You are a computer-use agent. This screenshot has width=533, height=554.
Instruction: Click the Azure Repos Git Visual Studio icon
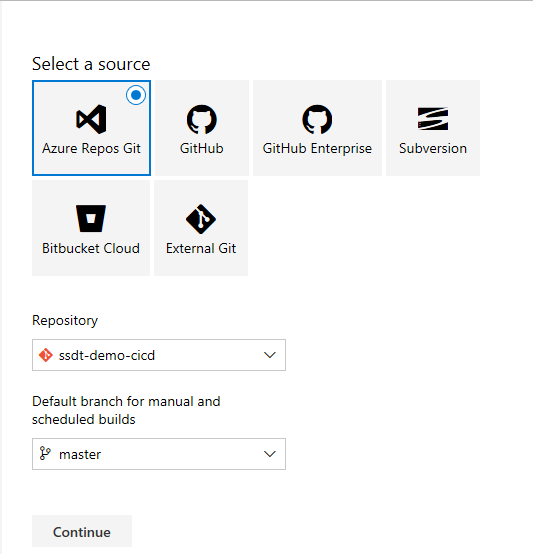91,119
